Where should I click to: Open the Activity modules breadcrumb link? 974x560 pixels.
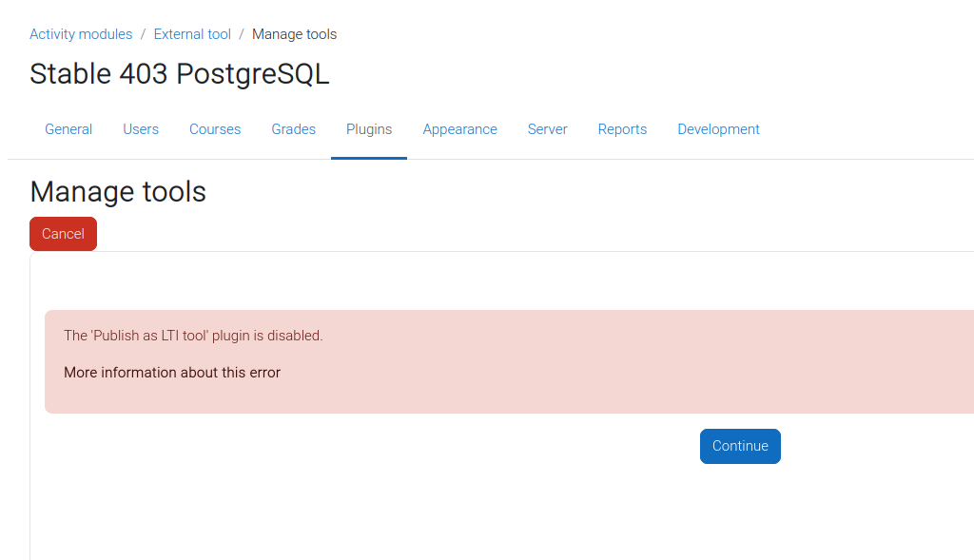[81, 34]
